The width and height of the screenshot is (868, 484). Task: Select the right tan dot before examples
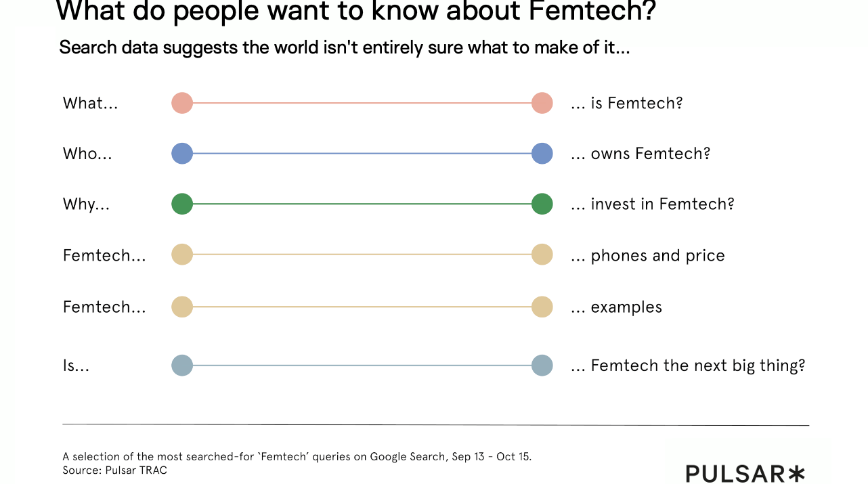click(542, 307)
